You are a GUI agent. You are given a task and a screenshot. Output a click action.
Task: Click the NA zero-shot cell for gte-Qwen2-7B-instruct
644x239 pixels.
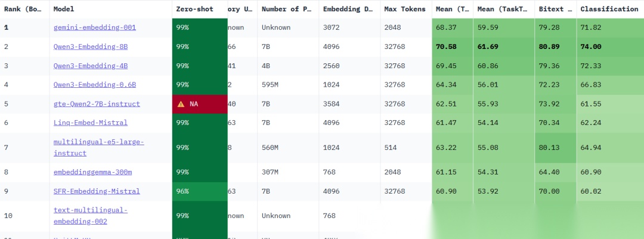[200, 104]
